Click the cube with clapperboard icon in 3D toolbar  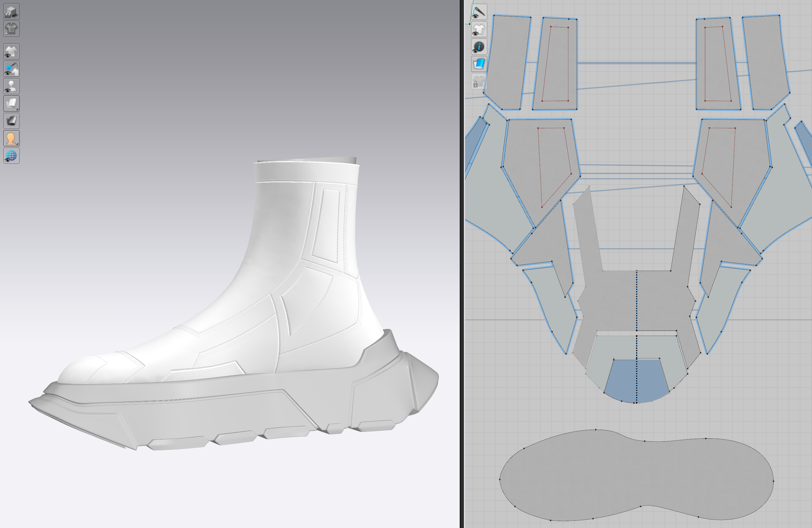click(x=11, y=11)
